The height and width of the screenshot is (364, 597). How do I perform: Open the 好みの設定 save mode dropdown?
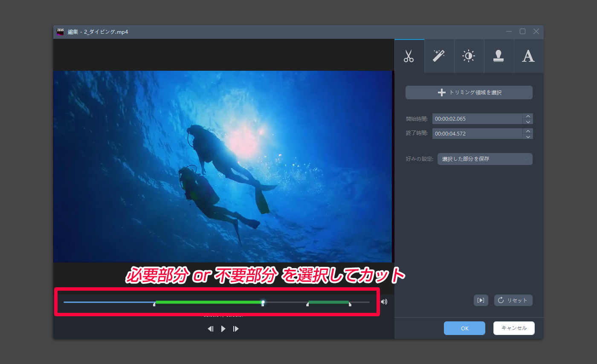click(484, 159)
